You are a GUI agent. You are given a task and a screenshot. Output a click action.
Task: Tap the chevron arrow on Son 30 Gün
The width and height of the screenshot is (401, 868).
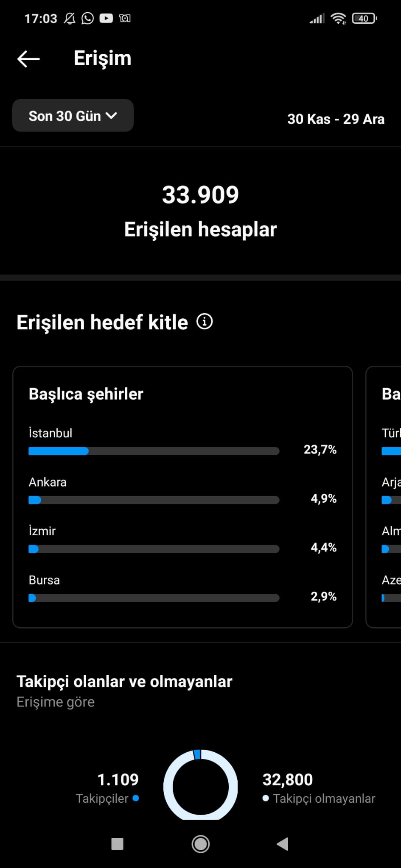coord(111,115)
